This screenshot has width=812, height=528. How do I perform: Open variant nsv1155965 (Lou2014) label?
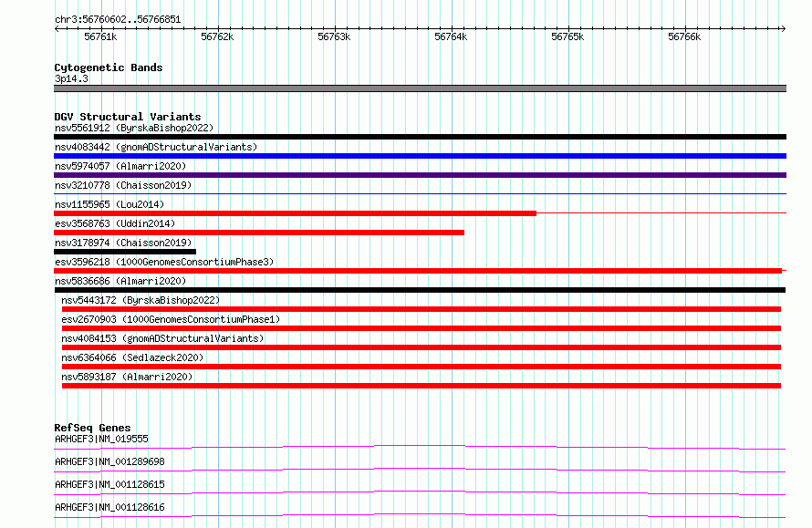click(109, 204)
